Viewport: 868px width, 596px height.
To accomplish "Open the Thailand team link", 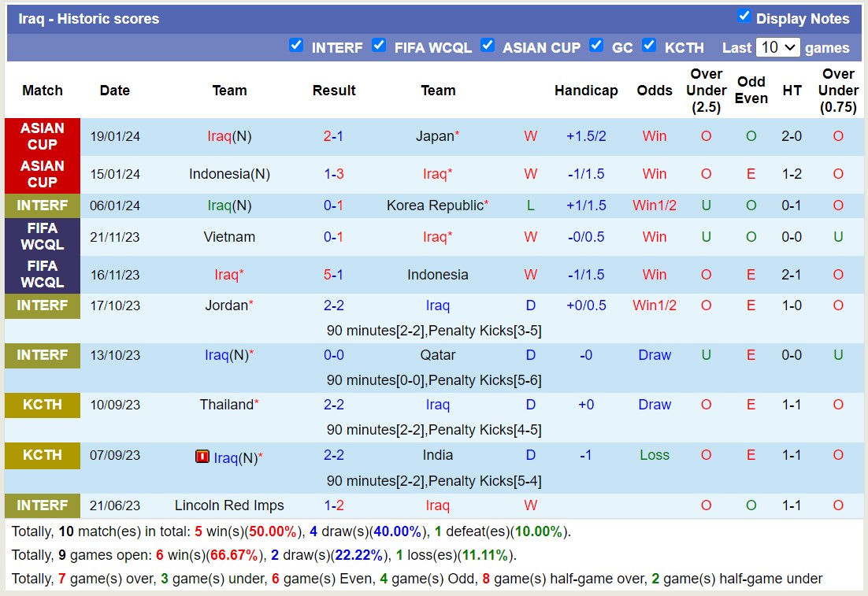I will pos(226,405).
